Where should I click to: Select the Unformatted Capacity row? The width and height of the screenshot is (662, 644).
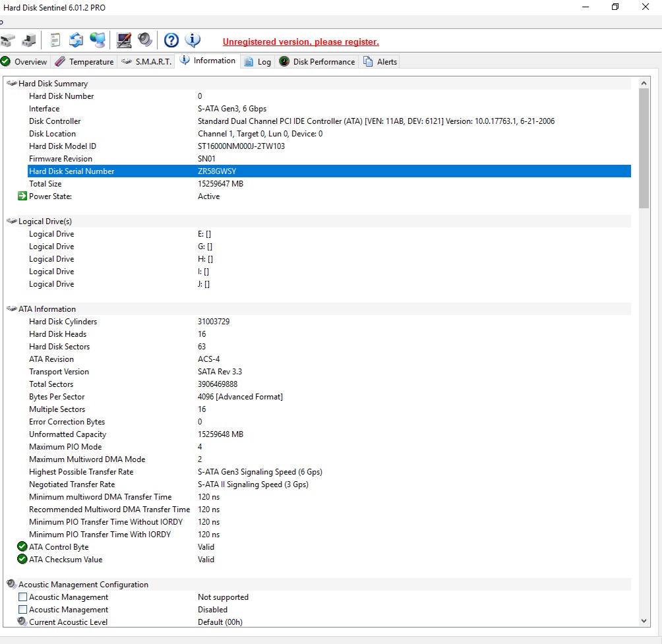[329, 434]
